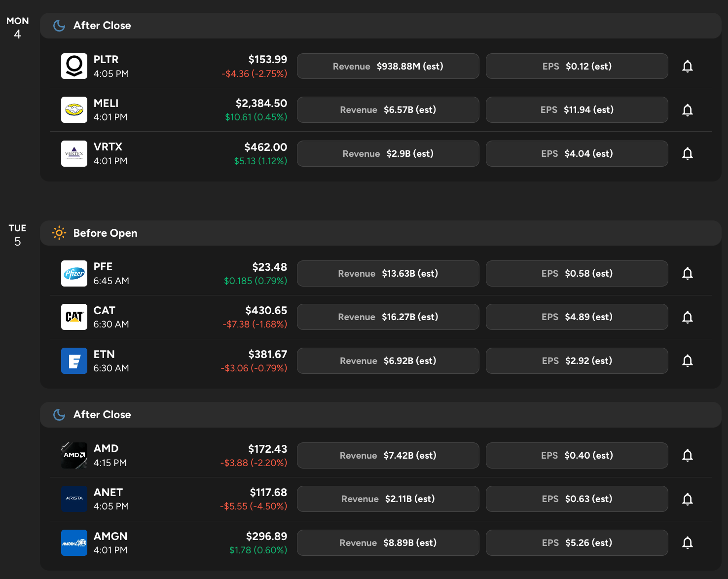Select the CAT ticker symbol
The width and height of the screenshot is (728, 579).
105,310
